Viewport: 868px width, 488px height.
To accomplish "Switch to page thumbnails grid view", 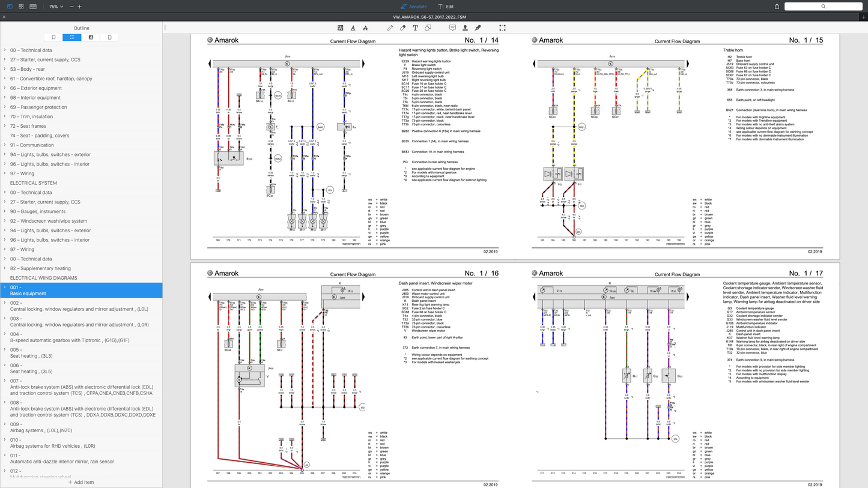I will [21, 7].
